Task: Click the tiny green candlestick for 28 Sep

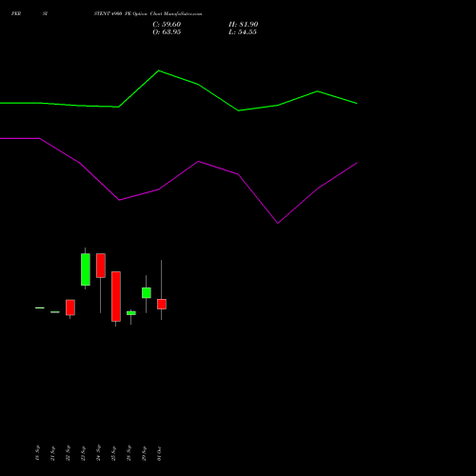Action: coord(131,313)
